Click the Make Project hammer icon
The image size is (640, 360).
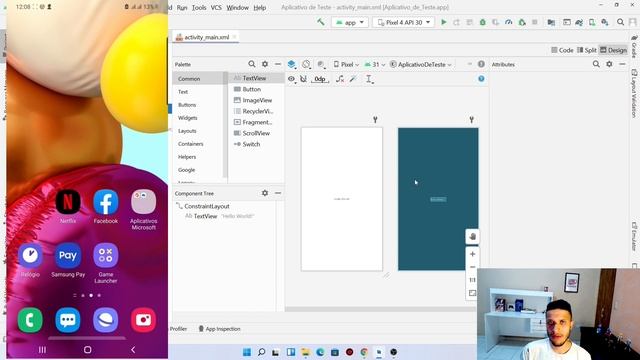(321, 22)
